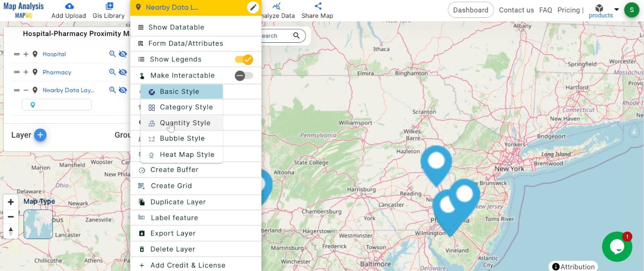Open the Gis Library icon
This screenshot has height=271, width=644.
click(109, 6)
